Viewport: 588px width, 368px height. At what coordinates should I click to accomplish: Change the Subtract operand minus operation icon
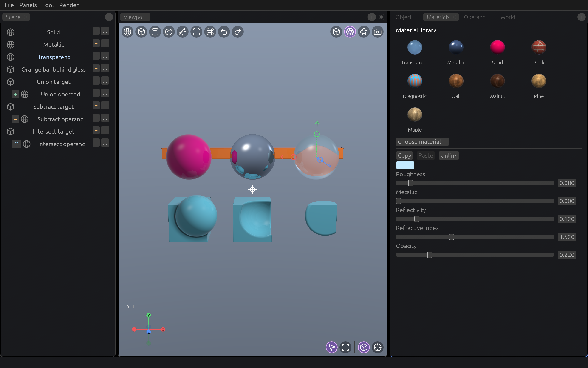(15, 119)
